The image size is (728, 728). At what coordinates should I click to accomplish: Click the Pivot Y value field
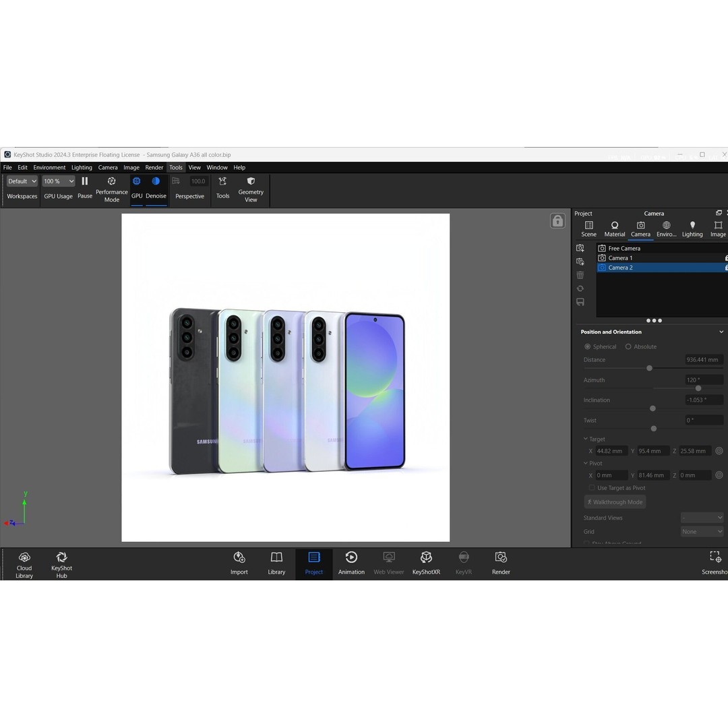(653, 475)
